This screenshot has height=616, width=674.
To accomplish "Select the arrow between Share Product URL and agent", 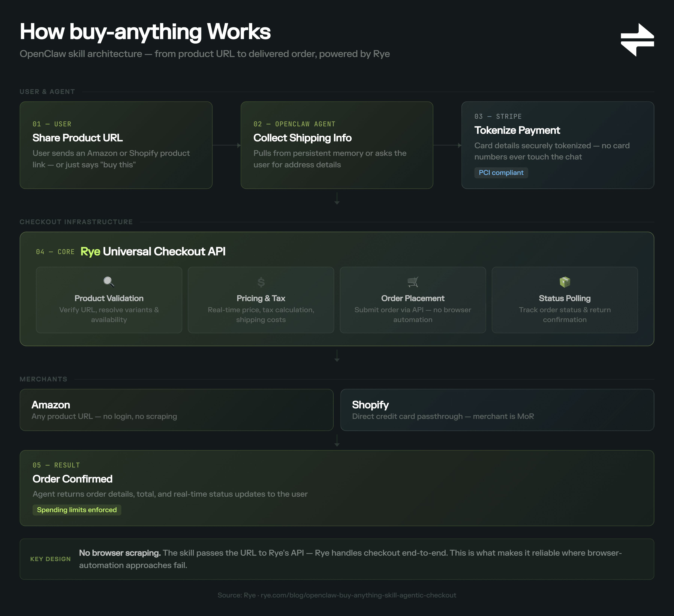I will (x=226, y=145).
